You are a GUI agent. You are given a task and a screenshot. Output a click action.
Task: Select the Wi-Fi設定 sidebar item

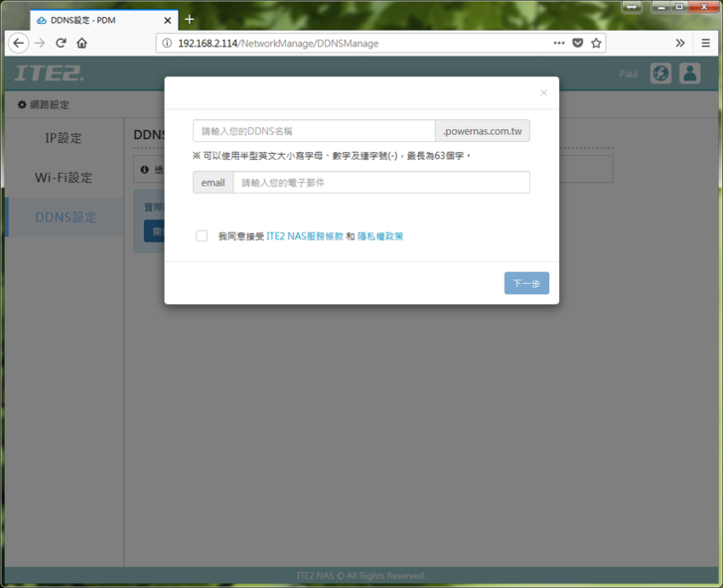tap(64, 178)
